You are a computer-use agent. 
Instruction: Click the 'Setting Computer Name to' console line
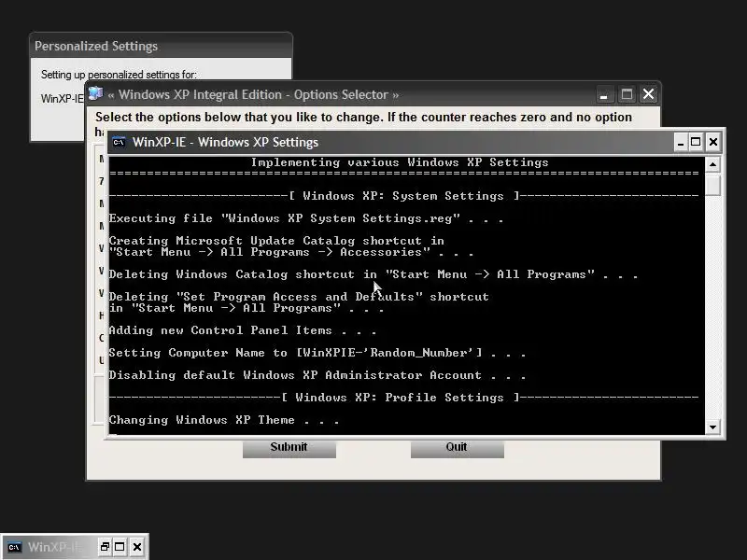pyautogui.click(x=317, y=353)
